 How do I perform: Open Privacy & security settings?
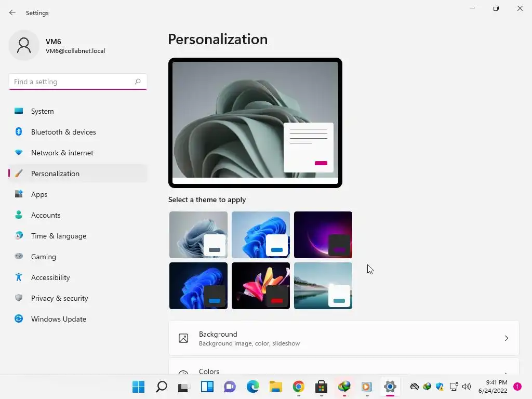coord(78,298)
